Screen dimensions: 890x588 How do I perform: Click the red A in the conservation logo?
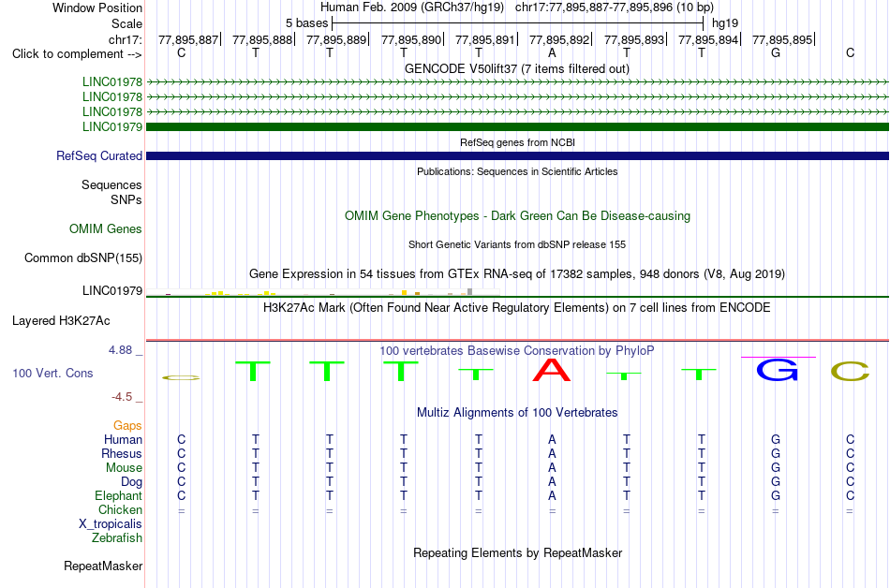coord(552,370)
